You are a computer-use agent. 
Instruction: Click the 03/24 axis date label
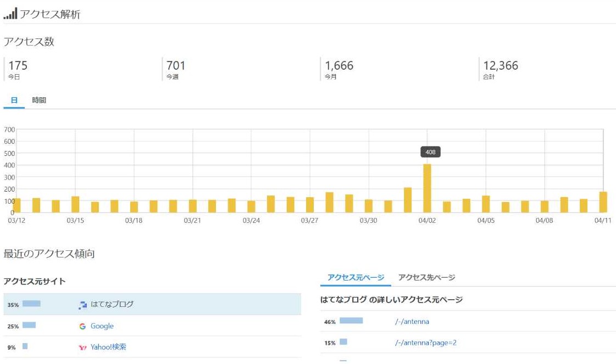point(251,220)
